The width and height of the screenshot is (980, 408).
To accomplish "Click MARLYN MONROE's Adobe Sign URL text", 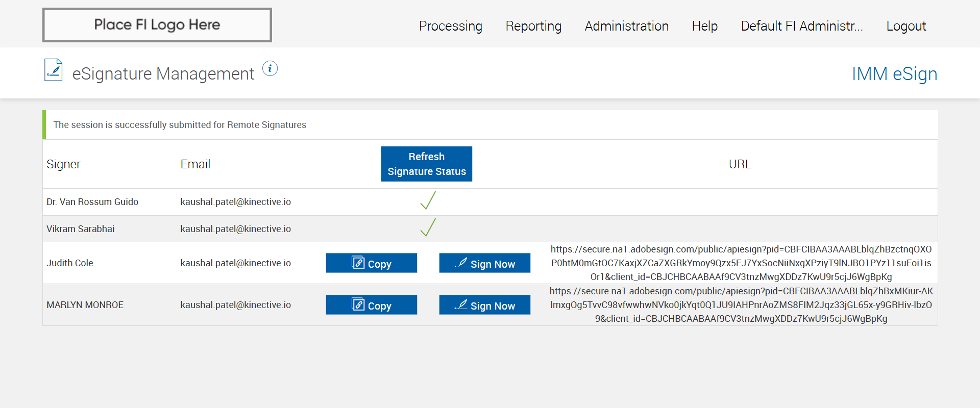I will (741, 305).
